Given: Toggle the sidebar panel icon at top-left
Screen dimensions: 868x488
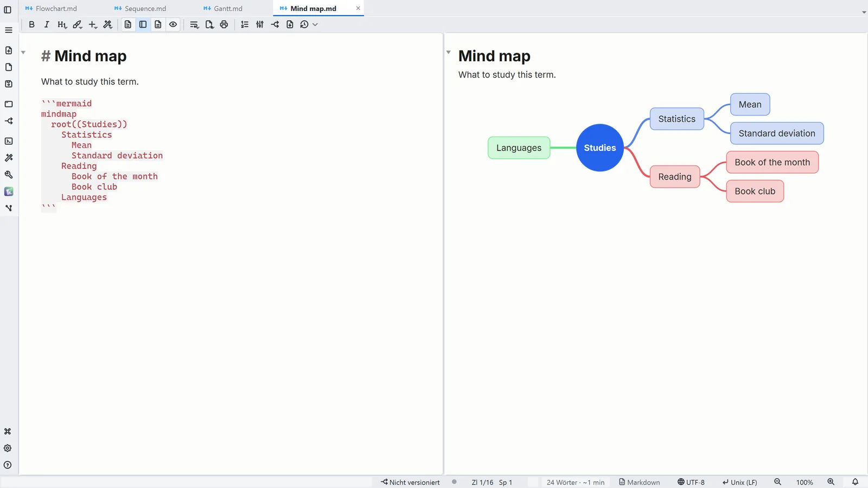Looking at the screenshot, I should [x=8, y=9].
